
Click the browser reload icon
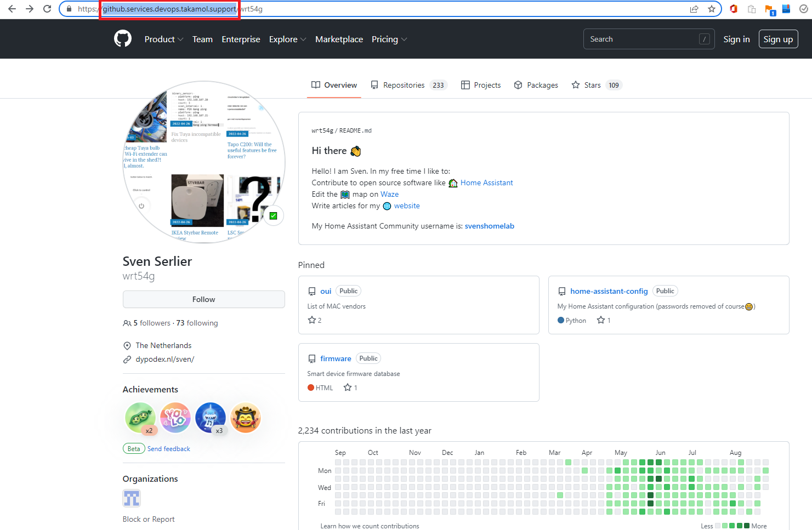pos(47,9)
